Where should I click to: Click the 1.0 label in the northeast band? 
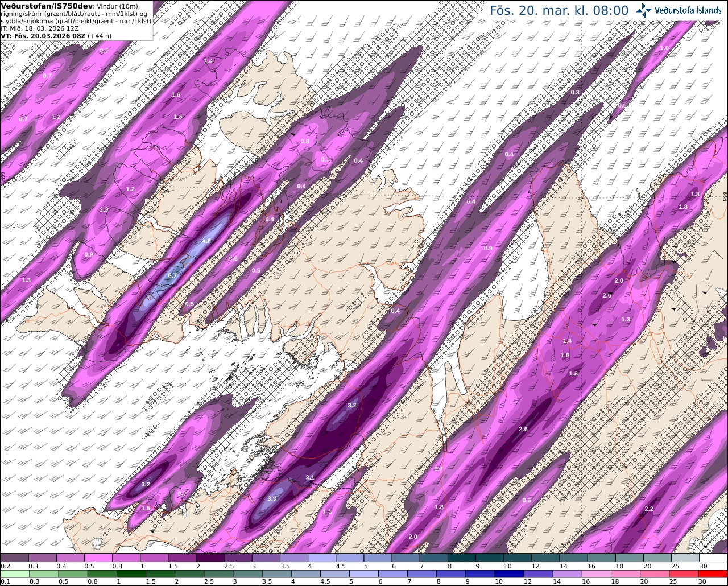tap(664, 48)
